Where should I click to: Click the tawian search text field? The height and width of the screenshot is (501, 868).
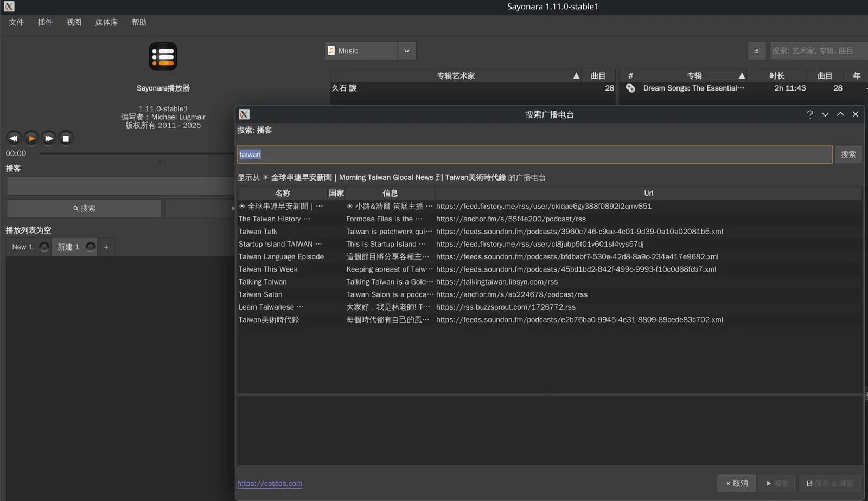[534, 155]
